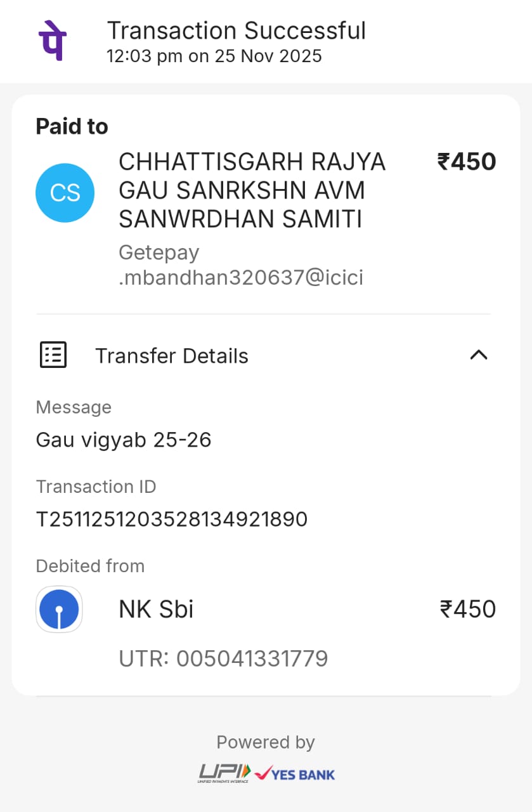Click the YES BANK logo

click(295, 773)
